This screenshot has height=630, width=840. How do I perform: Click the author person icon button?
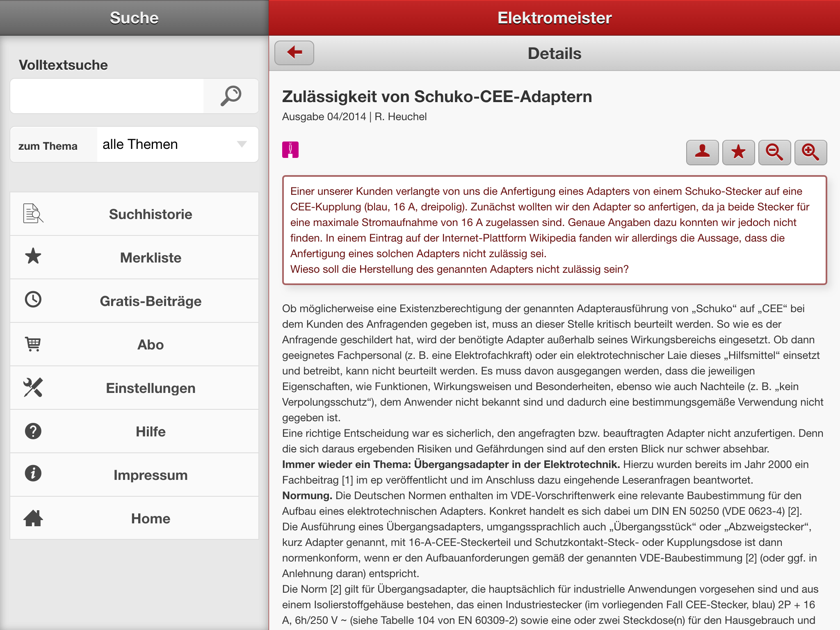(x=702, y=152)
